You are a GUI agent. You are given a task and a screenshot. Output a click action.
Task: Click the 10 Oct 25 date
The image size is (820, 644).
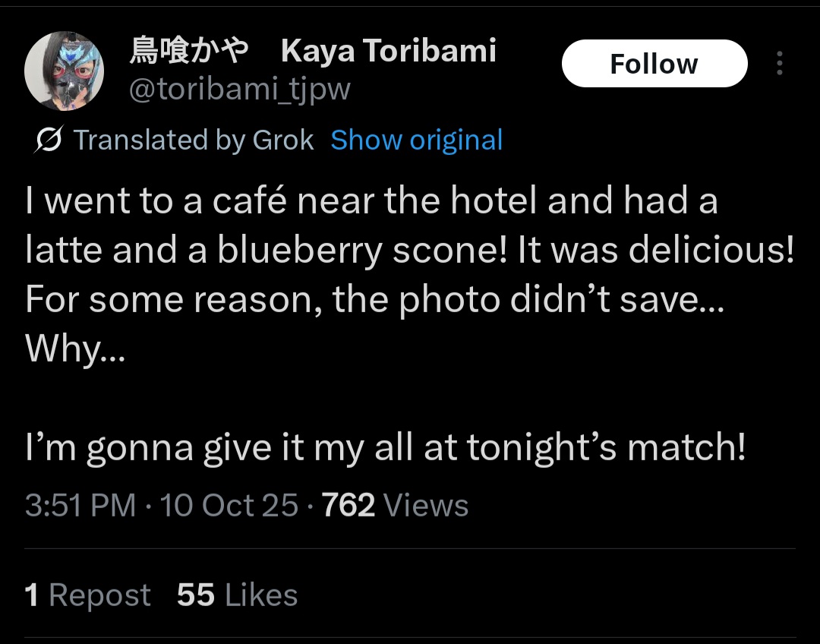coord(229,506)
